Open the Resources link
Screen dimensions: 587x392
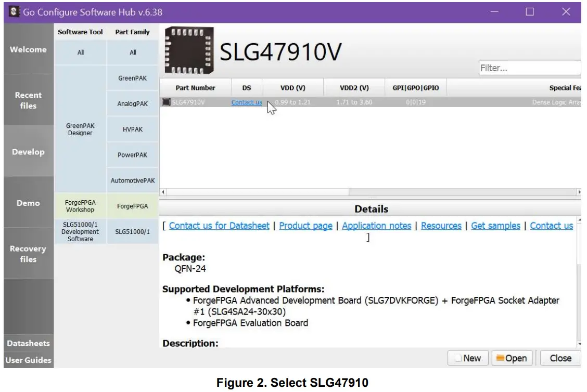pyautogui.click(x=441, y=226)
